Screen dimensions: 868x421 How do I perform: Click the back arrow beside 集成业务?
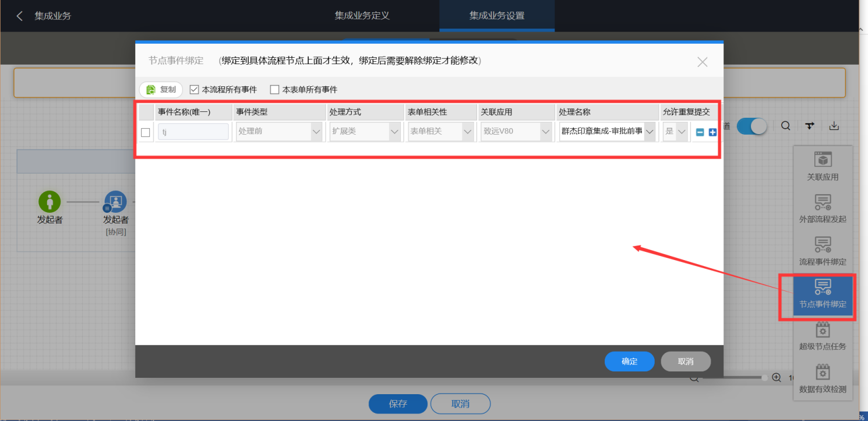tap(20, 16)
